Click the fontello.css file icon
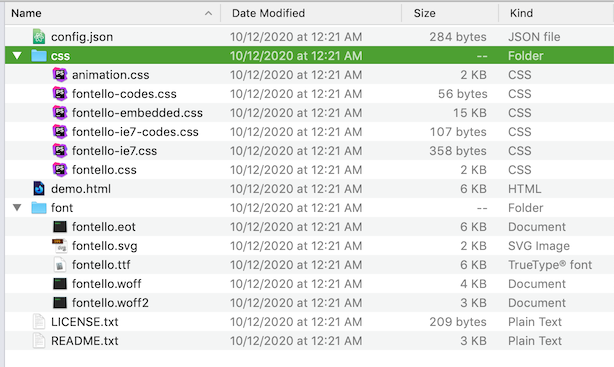Screen dimensions: 614x367 pyautogui.click(x=60, y=170)
